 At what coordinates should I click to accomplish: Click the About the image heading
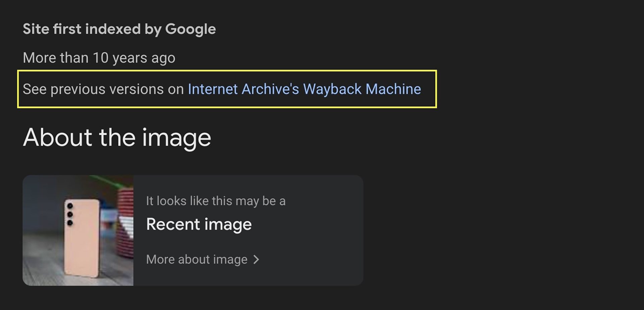click(x=117, y=137)
